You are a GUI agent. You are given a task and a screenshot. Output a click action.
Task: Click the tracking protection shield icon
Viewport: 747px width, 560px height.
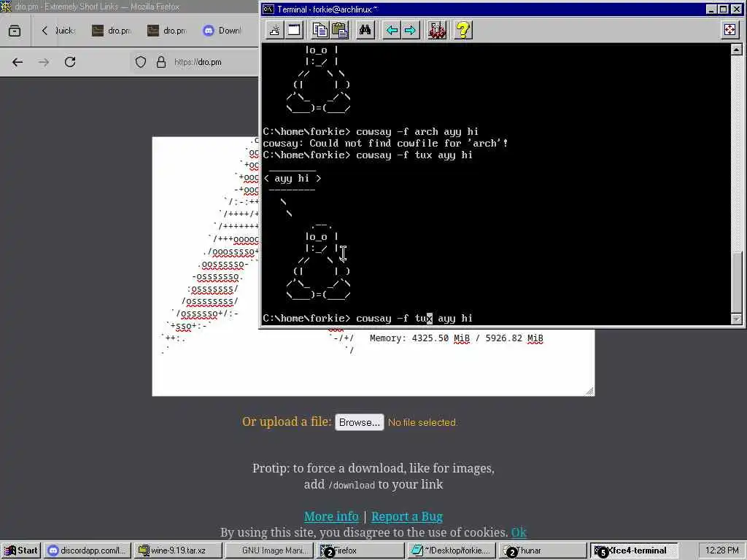click(x=141, y=62)
